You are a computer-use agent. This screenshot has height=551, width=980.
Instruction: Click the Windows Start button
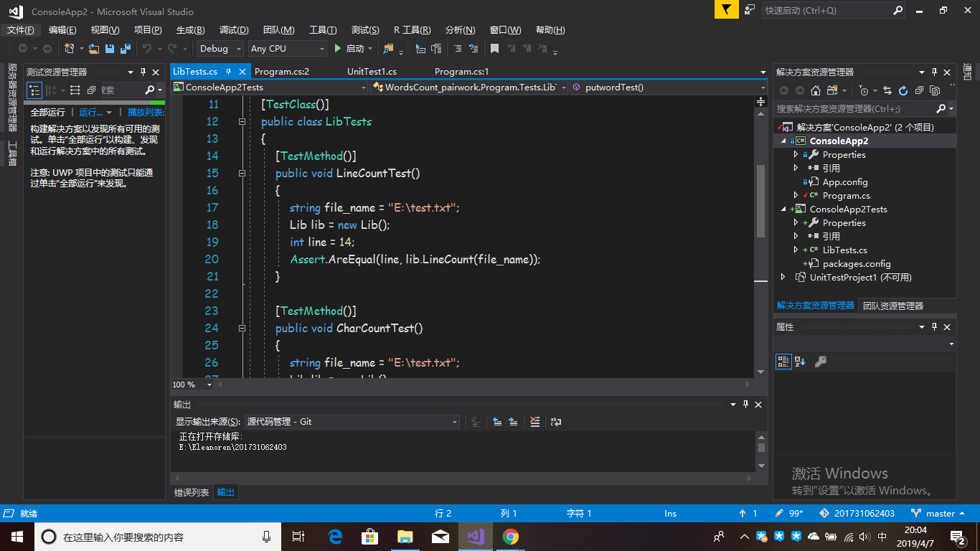[17, 536]
